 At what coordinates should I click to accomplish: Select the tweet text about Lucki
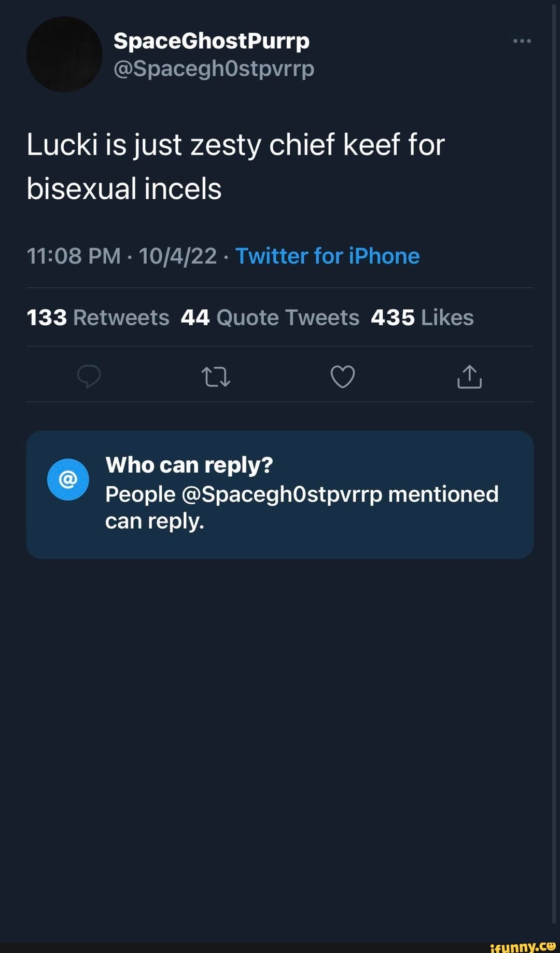[x=235, y=166]
